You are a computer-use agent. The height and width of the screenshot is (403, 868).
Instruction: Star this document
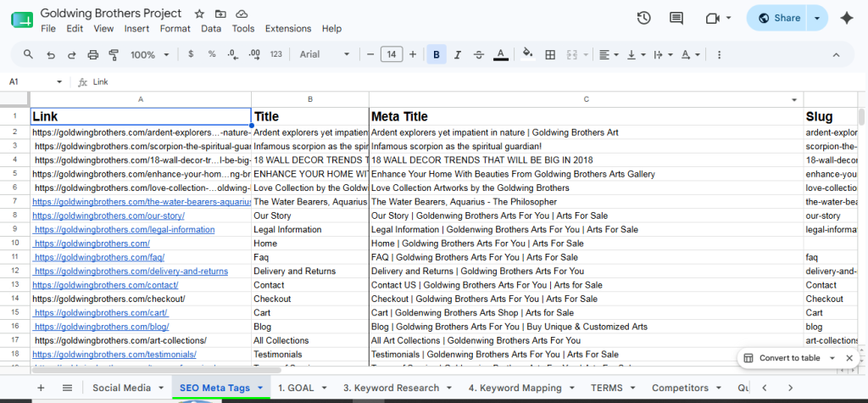[199, 14]
